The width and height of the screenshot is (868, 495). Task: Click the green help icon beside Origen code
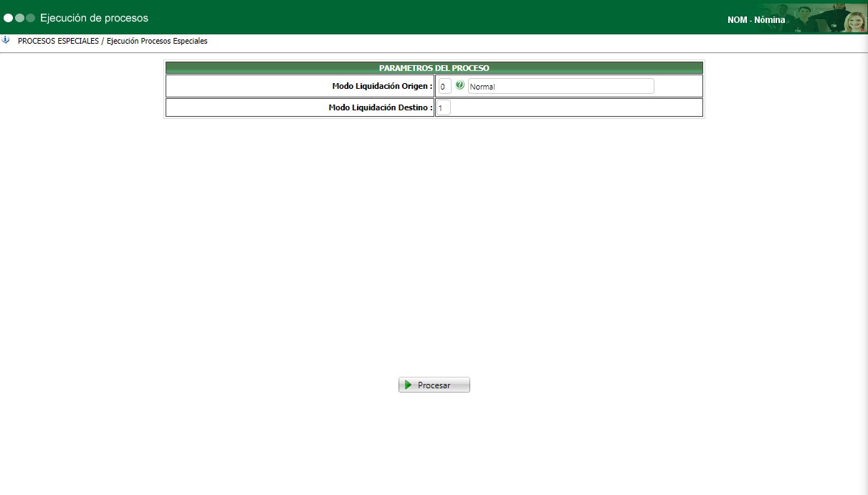(460, 85)
